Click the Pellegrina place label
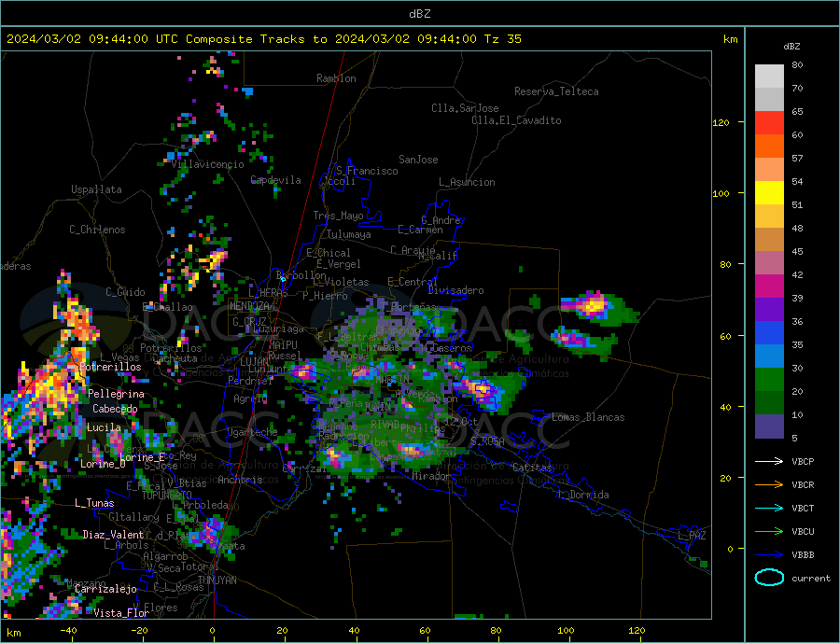This screenshot has height=643, width=840. 117,394
